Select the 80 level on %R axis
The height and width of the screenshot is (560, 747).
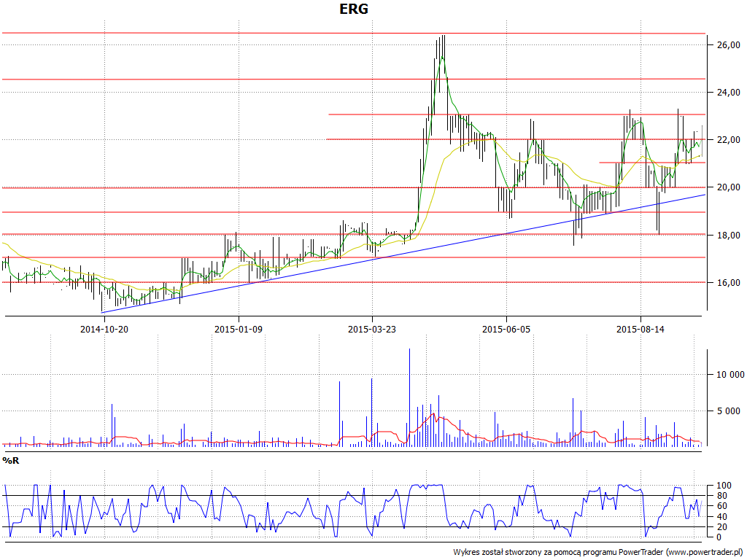click(x=721, y=496)
